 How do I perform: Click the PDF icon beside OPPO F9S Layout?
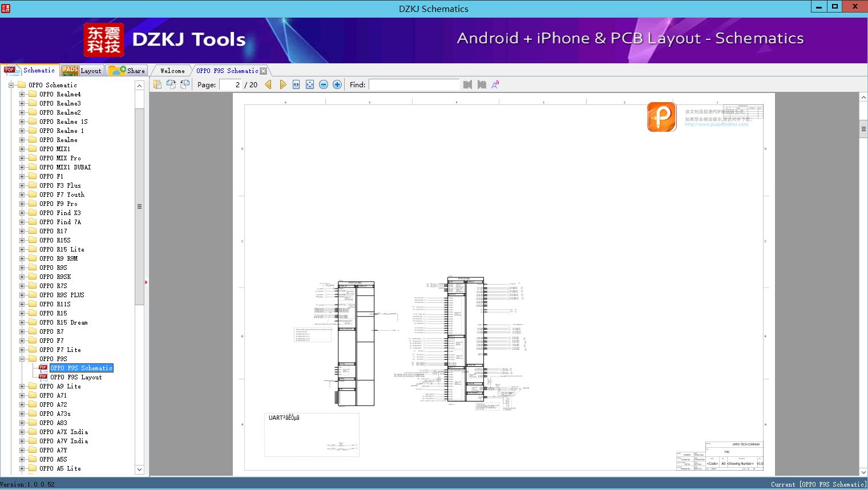coord(43,376)
